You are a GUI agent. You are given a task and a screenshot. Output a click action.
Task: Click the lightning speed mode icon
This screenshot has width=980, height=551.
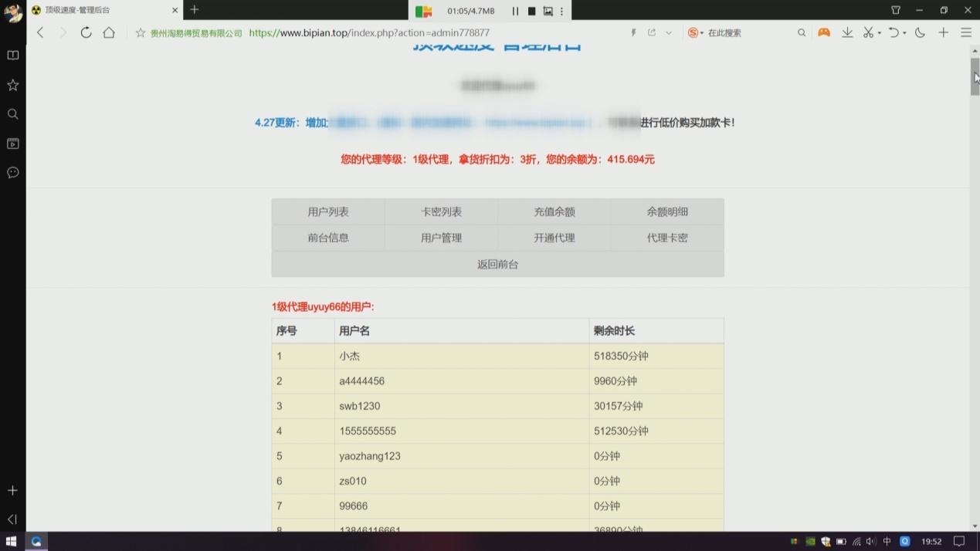633,32
